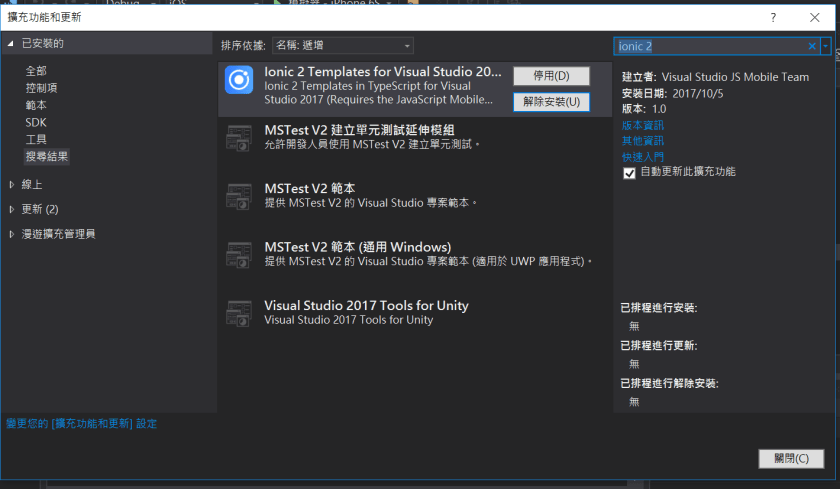Clear the search box with the X icon
The height and width of the screenshot is (489, 840).
pyautogui.click(x=812, y=46)
